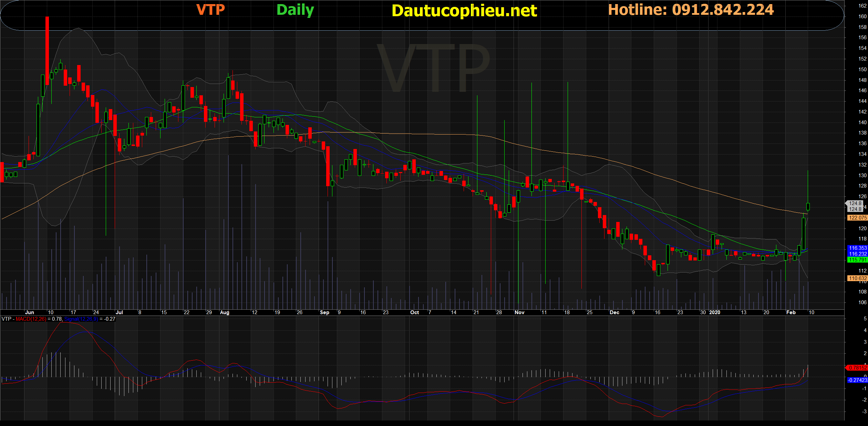Click the Sep label on date axis
The height and width of the screenshot is (426, 868).
click(324, 312)
